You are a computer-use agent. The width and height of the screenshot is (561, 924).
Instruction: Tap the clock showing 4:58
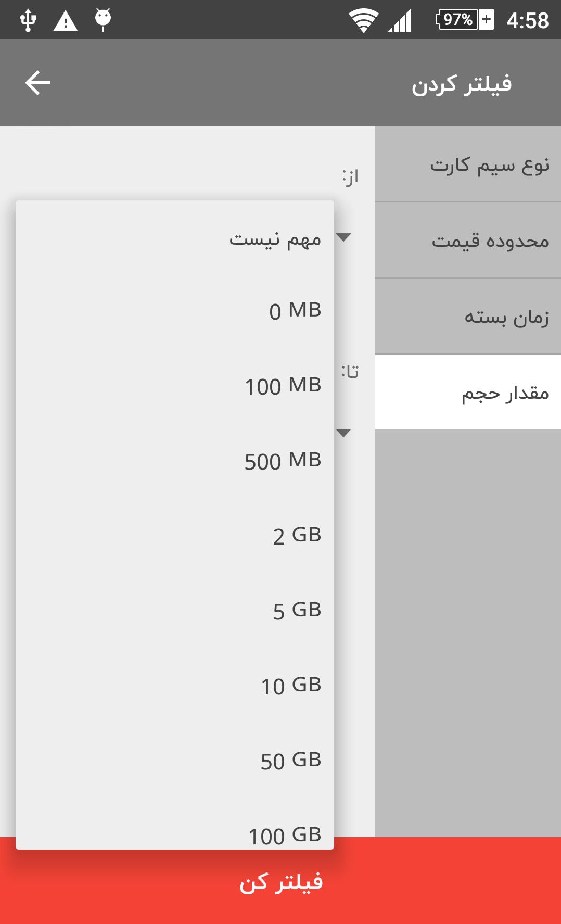coord(527,21)
